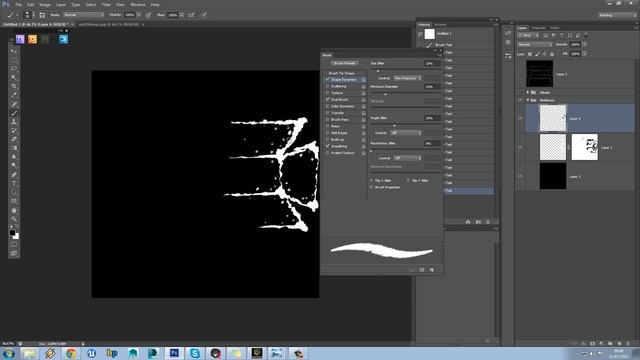Image resolution: width=640 pixels, height=360 pixels.
Task: Collapse the Reference layer group
Action: (528, 100)
